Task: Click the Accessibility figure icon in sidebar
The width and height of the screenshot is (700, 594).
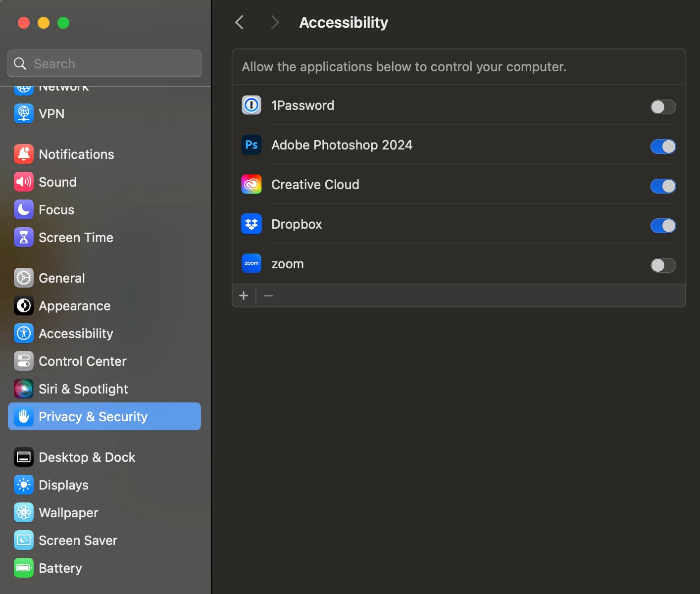Action: (24, 333)
